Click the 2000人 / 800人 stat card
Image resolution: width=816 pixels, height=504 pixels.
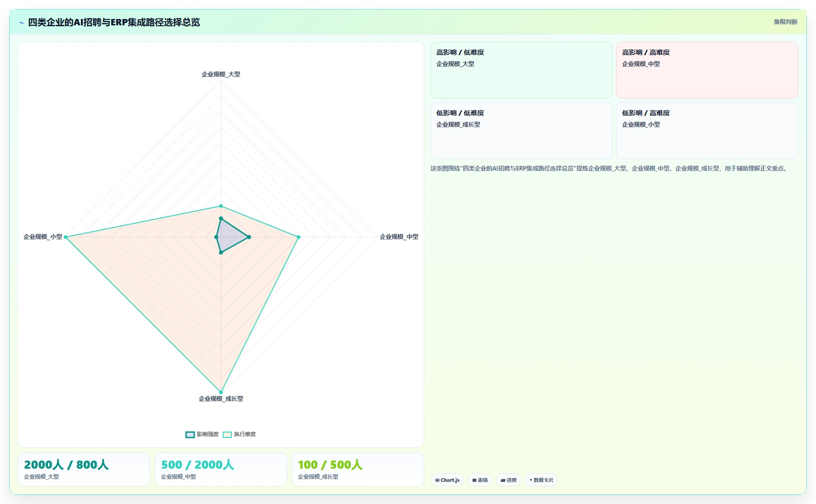click(84, 470)
